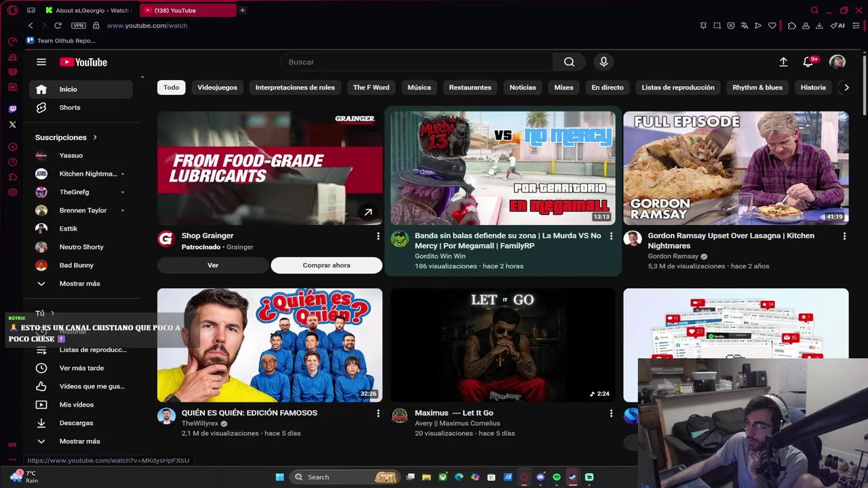868x488 pixels.
Task: Go to the YouTube logo home link
Action: [x=83, y=62]
